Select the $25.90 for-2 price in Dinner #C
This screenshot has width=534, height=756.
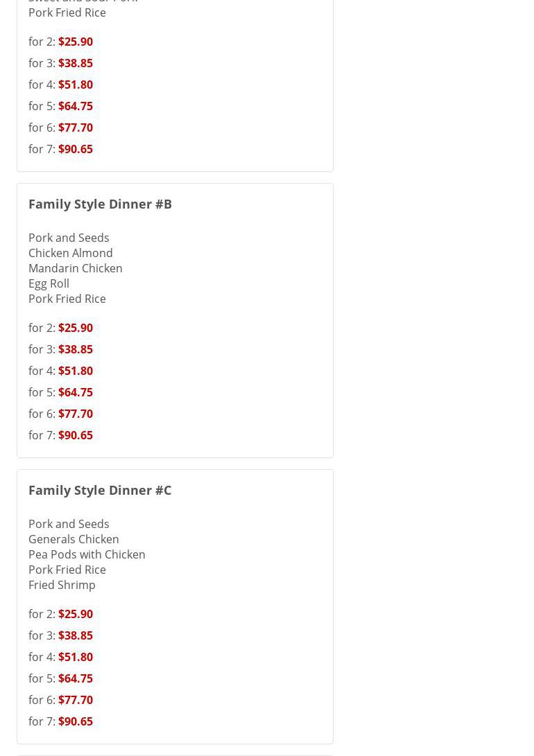[x=76, y=614]
